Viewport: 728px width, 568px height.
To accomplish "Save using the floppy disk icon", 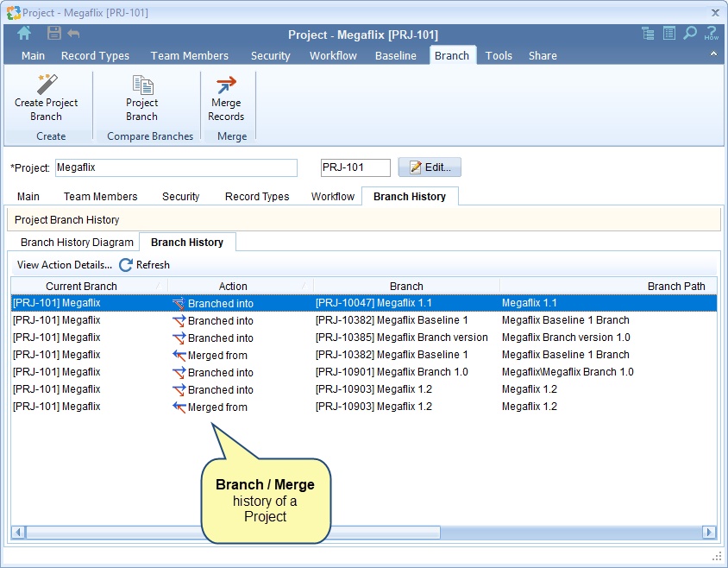I will (54, 33).
